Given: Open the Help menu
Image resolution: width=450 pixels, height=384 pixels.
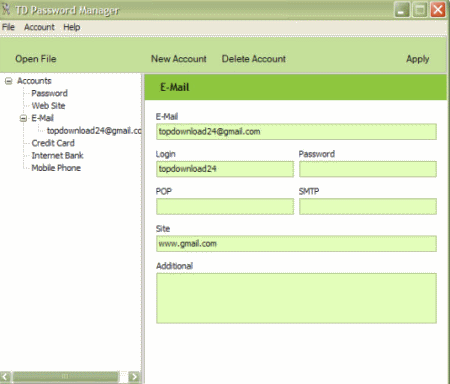Looking at the screenshot, I should [x=72, y=27].
